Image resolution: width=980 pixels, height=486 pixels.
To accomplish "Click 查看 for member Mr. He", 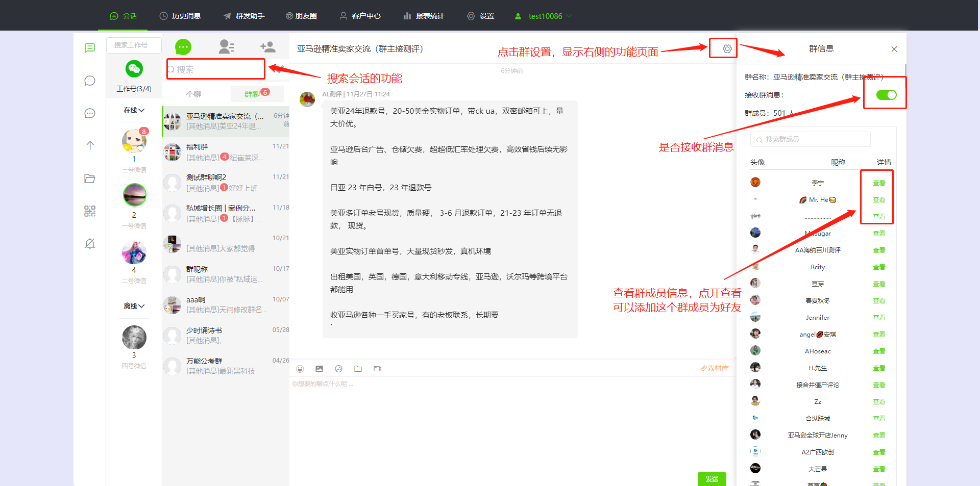I will (879, 199).
